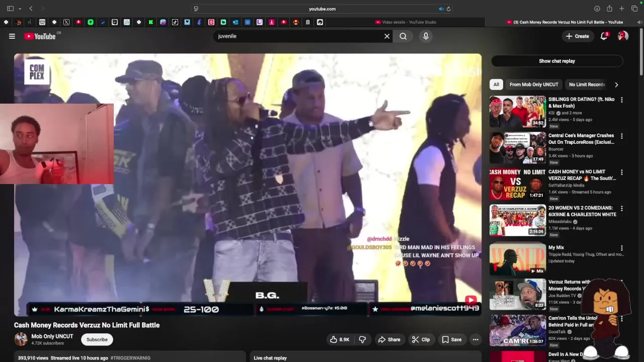This screenshot has height=362, width=644.
Task: Go to YouTube home via logo
Action: coord(40,36)
